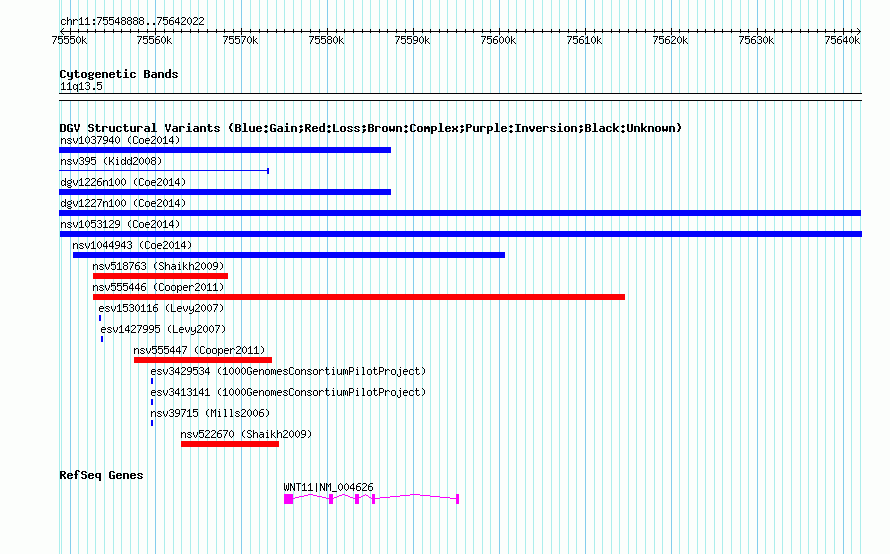Image resolution: width=890 pixels, height=554 pixels.
Task: Click the nsv555447 (Cooper2011) label
Action: pos(199,350)
